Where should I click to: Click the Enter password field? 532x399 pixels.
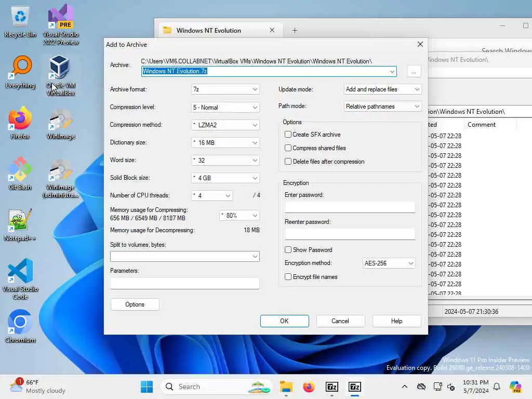tap(350, 207)
